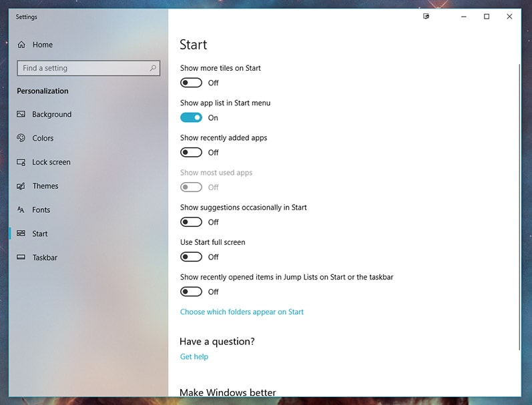
Task: Open Lock screen settings
Action: pyautogui.click(x=88, y=162)
